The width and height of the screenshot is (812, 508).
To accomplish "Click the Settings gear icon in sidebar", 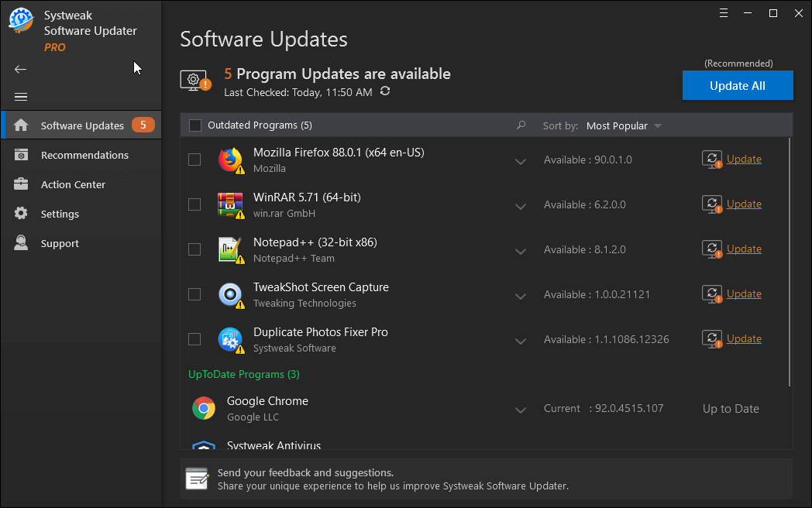I will (21, 214).
